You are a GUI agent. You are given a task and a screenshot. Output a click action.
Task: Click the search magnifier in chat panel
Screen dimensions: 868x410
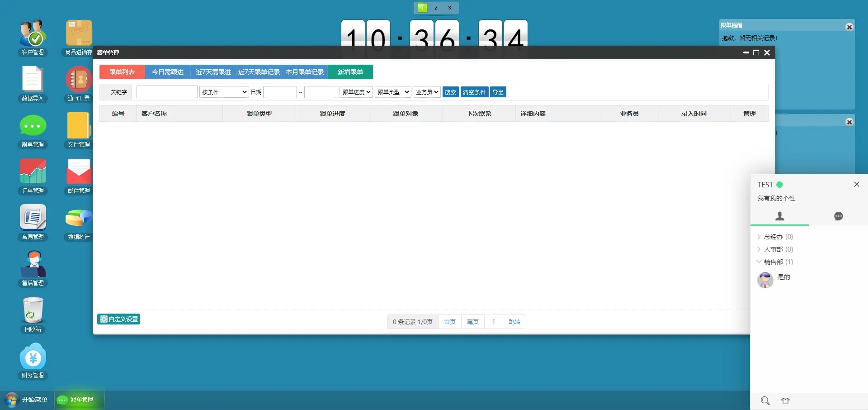(x=765, y=400)
